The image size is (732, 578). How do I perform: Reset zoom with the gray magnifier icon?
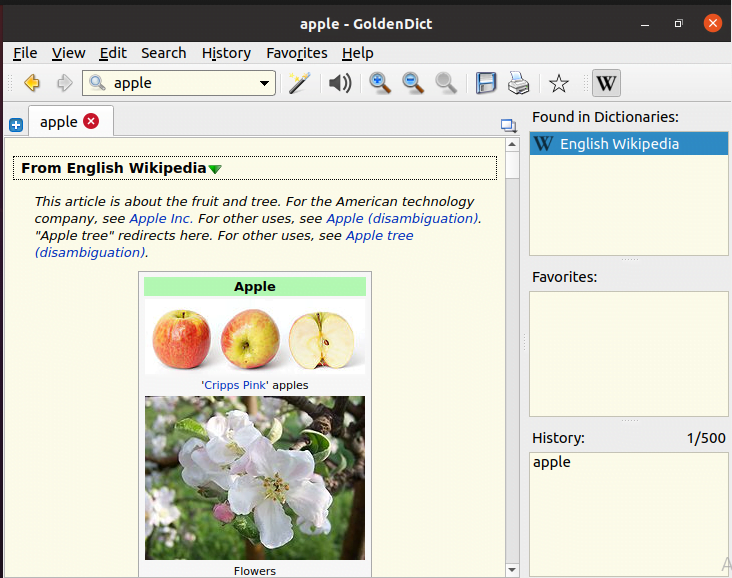tap(446, 83)
